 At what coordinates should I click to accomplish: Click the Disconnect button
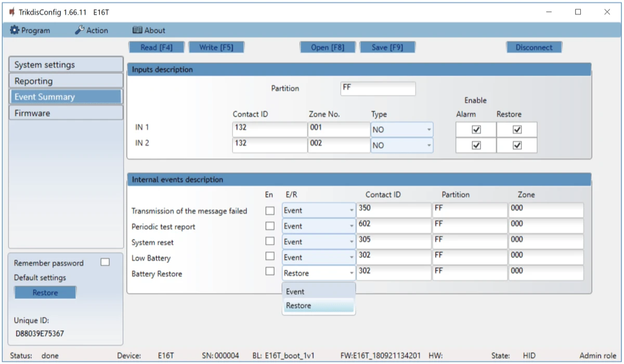pos(534,47)
